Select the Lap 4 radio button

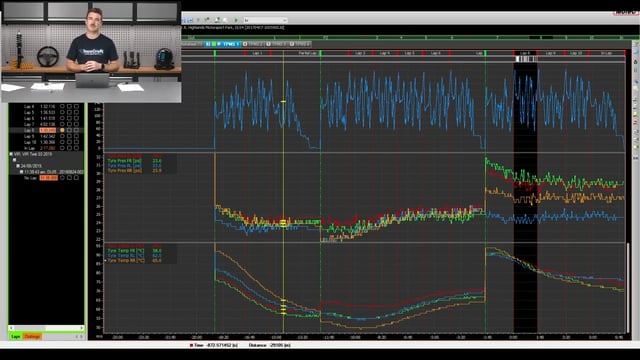62,107
